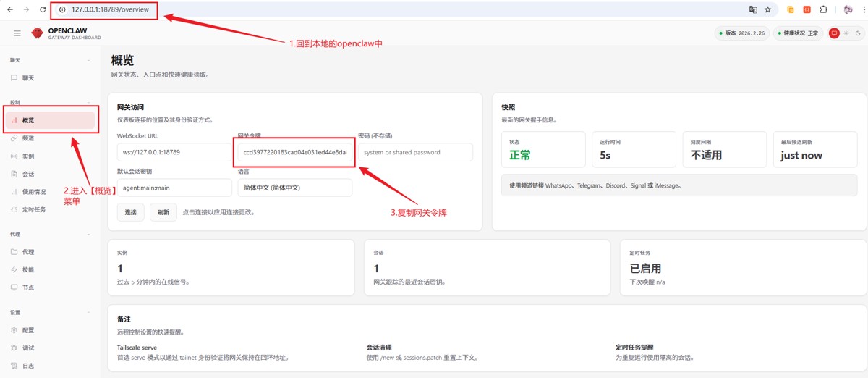The image size is (868, 378).
Task: Click the 连接 button
Action: (130, 212)
